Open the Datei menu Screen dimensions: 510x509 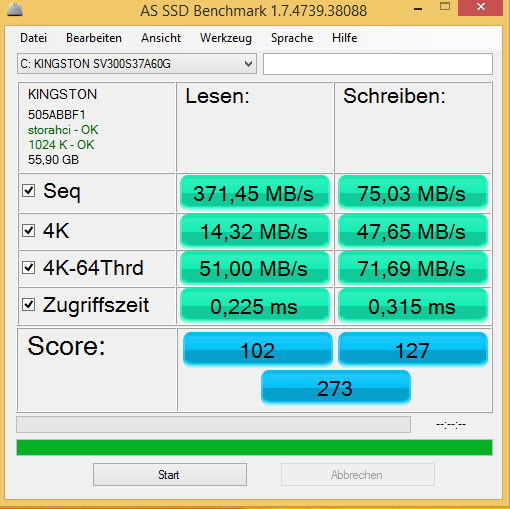[33, 38]
